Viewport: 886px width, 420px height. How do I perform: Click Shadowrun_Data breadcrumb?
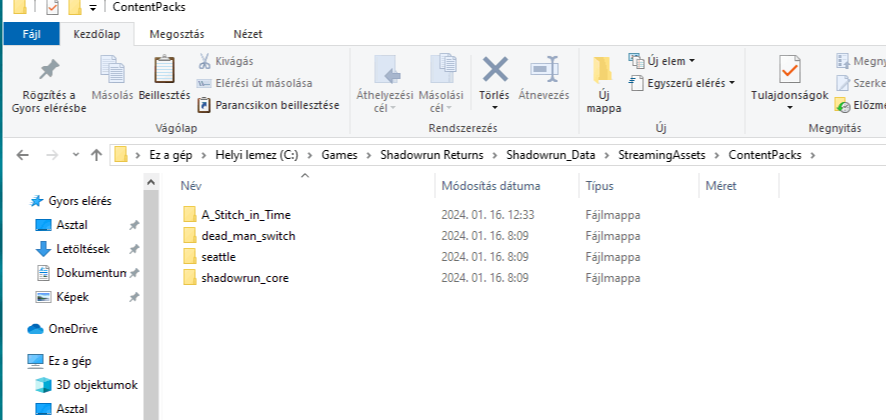coord(551,155)
